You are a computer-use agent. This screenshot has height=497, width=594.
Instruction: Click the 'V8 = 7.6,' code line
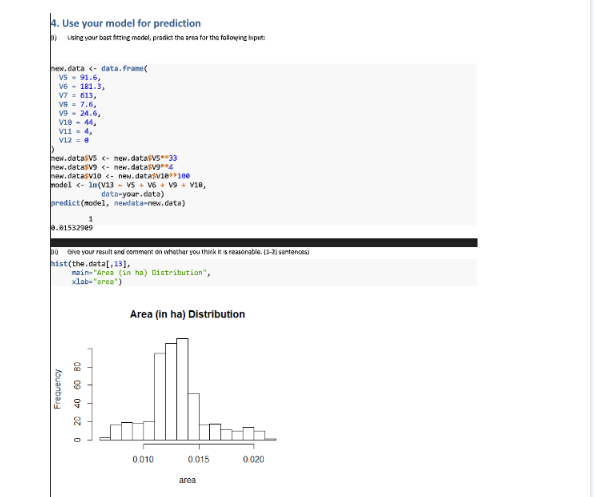coord(77,105)
